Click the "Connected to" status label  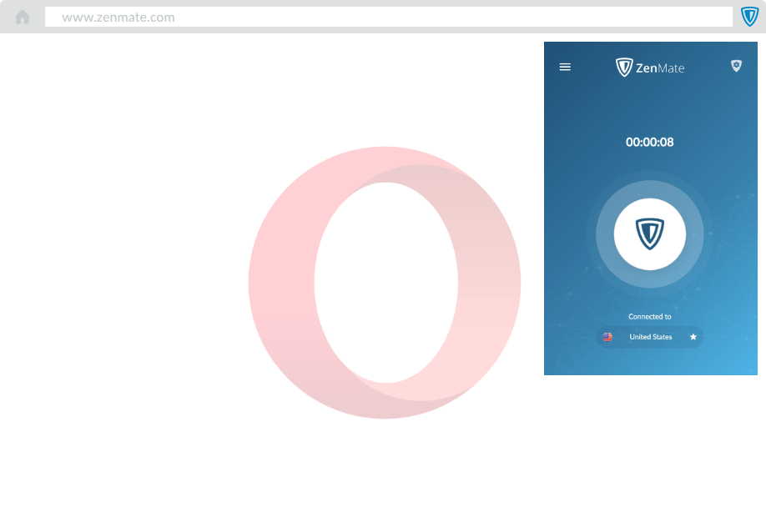click(x=650, y=317)
